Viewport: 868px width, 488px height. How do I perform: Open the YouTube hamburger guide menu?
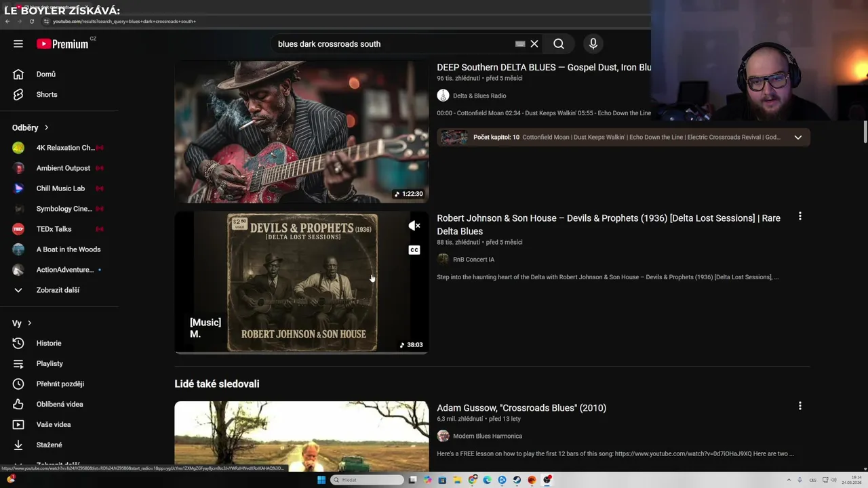[18, 43]
